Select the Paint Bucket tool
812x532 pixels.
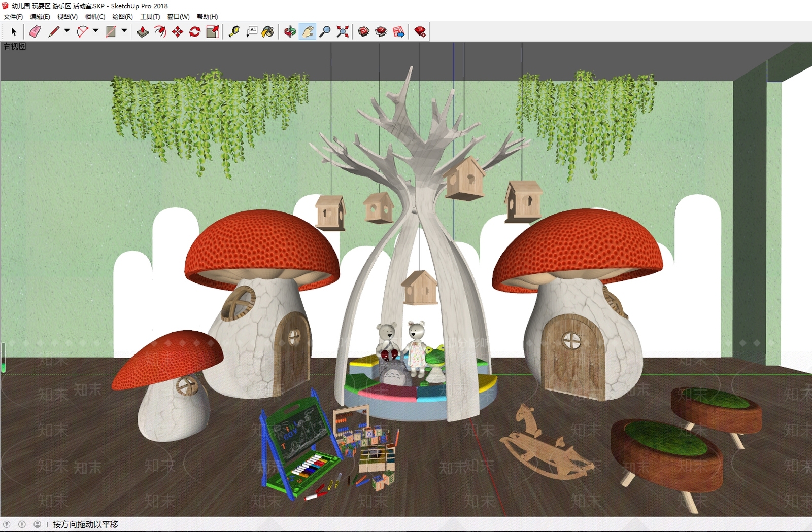click(x=268, y=32)
